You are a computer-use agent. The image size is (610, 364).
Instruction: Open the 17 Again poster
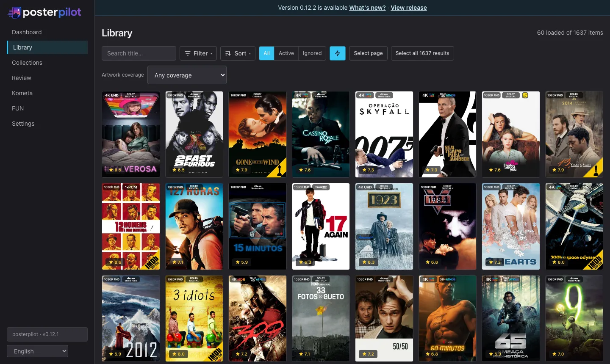[321, 226]
